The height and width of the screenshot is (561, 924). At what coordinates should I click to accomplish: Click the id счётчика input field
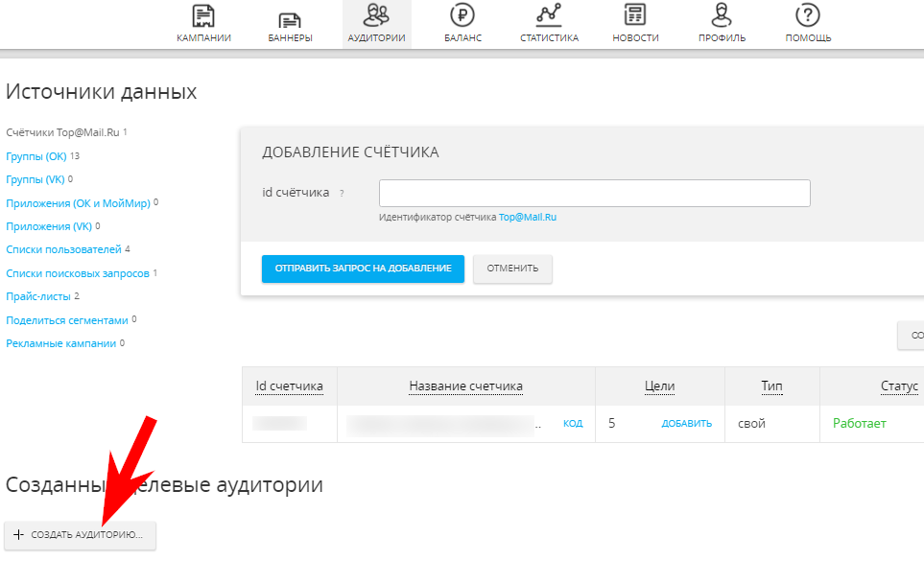click(594, 193)
